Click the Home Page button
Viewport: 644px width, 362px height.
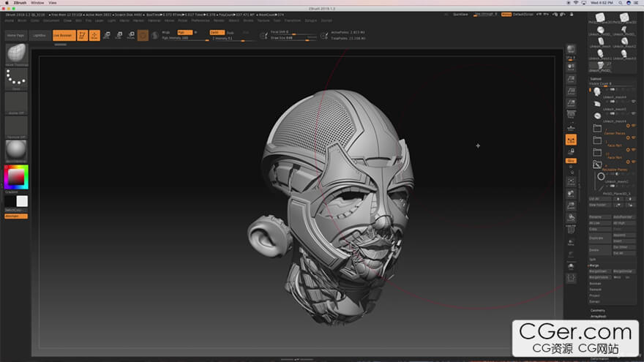pos(15,35)
